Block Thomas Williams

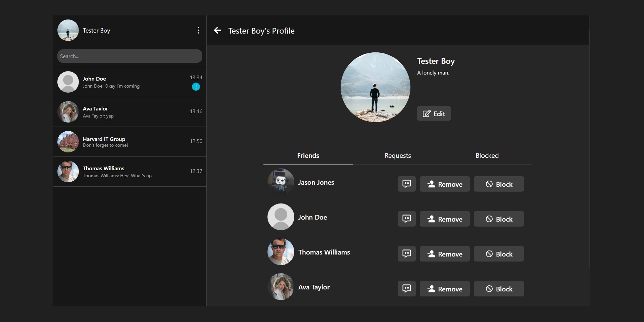pyautogui.click(x=499, y=254)
